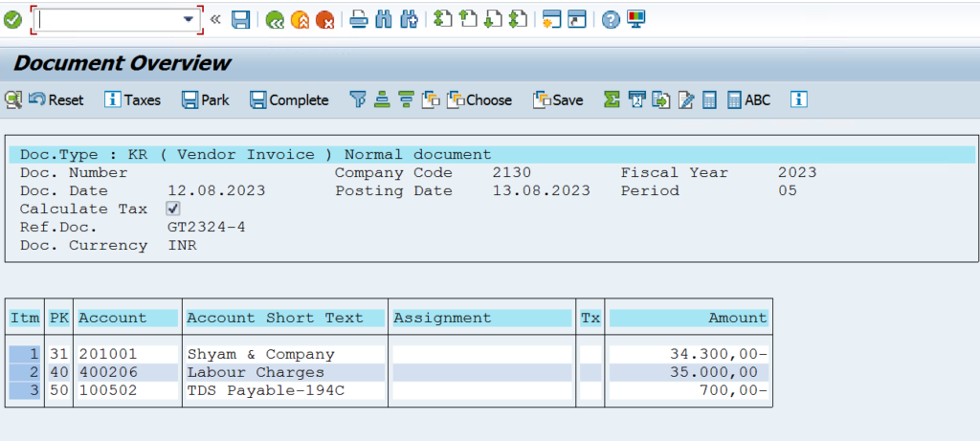Click the Customize Local Layout monitor icon

[636, 19]
